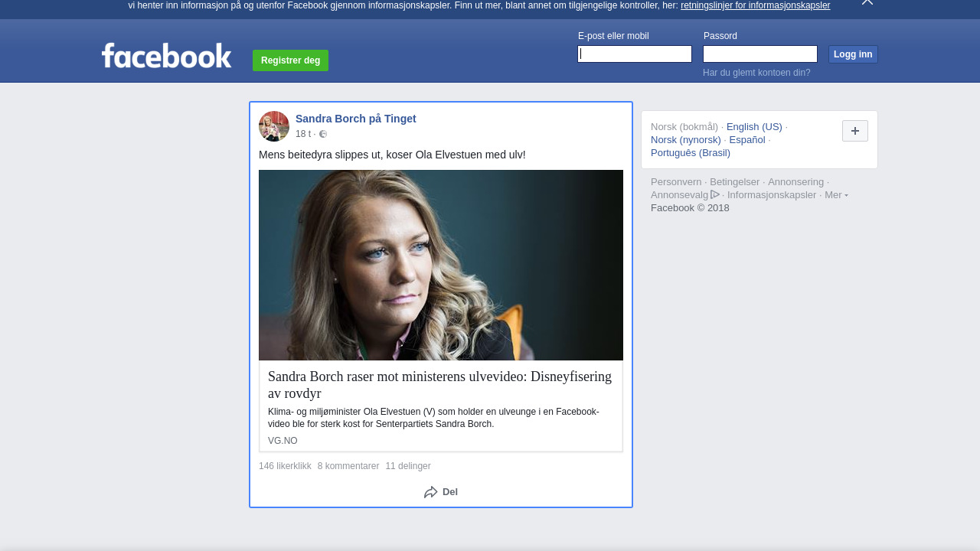Switch language to Norsk (nynorsk)

(686, 140)
